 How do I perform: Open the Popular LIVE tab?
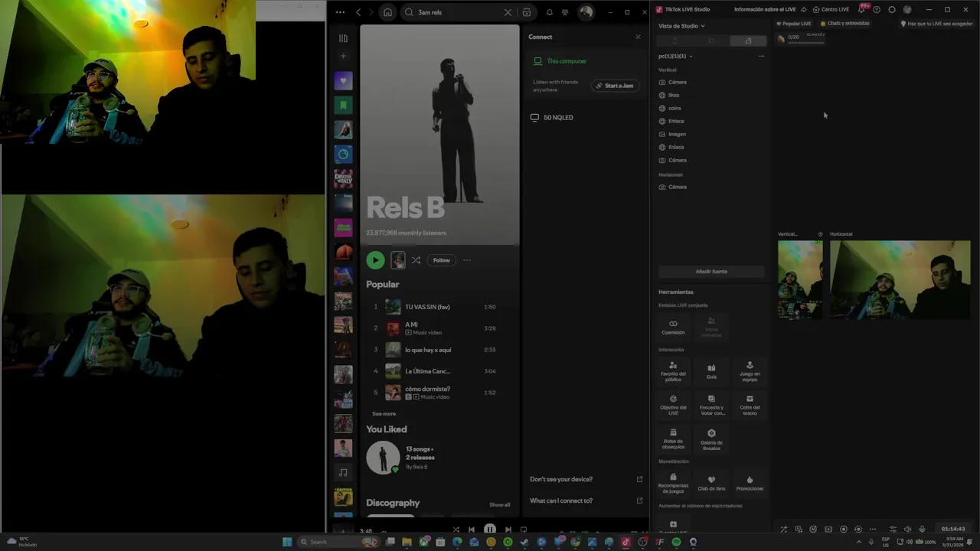(794, 24)
